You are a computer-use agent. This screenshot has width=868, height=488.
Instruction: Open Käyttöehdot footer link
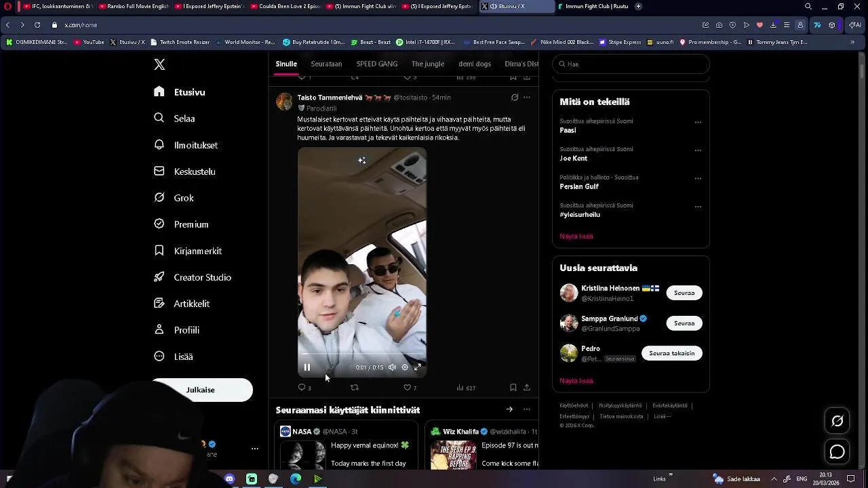574,405
